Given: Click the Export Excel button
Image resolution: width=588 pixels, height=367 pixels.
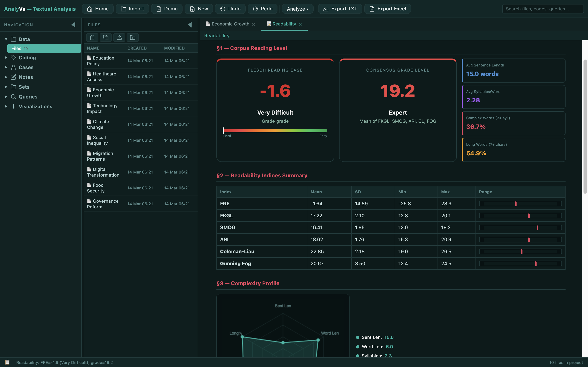Looking at the screenshot, I should (x=387, y=9).
